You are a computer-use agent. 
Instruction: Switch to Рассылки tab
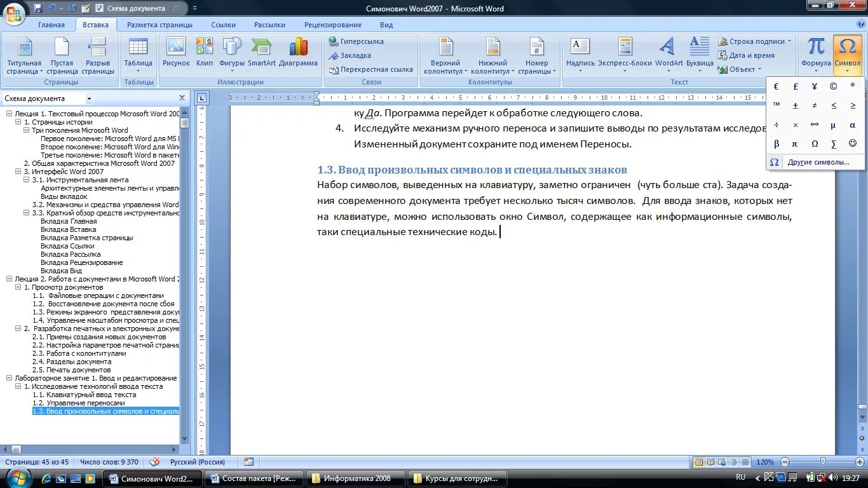click(x=269, y=25)
